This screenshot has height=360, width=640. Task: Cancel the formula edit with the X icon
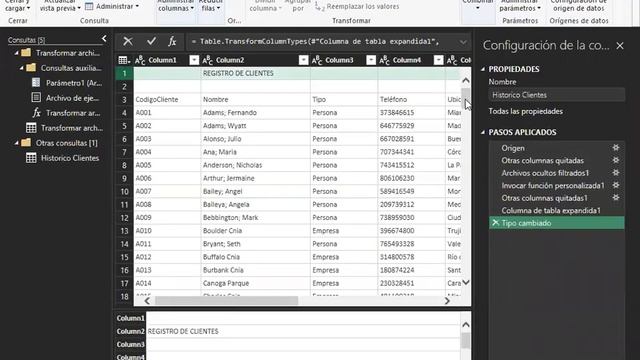(x=128, y=41)
